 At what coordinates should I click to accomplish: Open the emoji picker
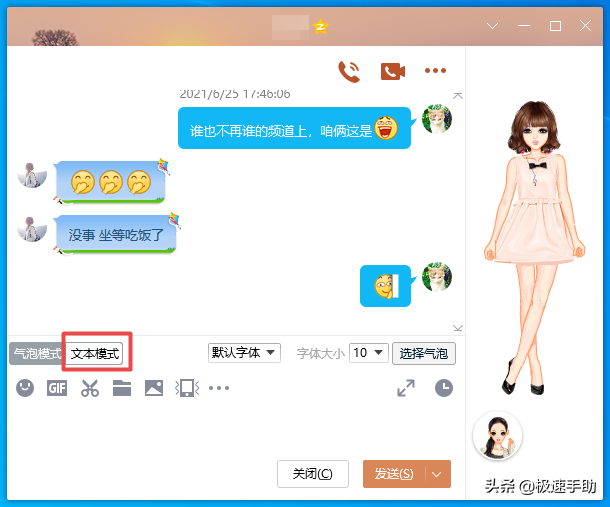25,388
